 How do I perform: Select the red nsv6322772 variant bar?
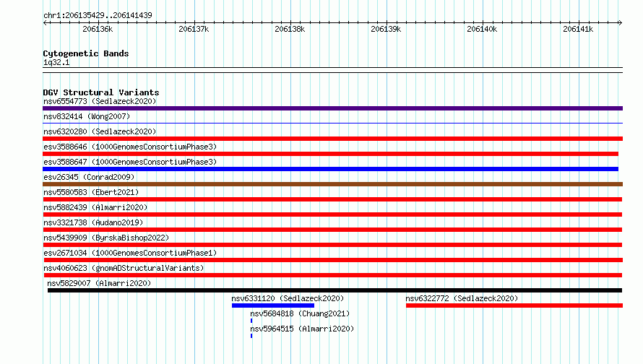[x=514, y=305]
